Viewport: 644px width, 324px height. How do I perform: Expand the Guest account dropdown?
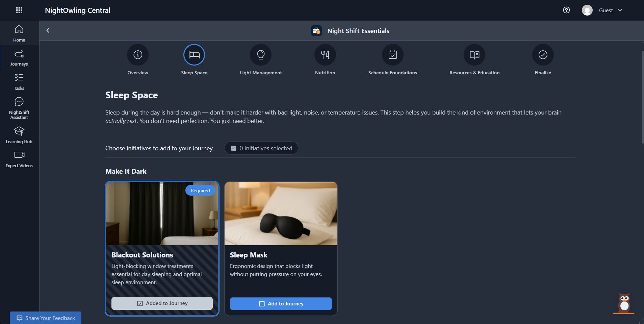(x=620, y=10)
